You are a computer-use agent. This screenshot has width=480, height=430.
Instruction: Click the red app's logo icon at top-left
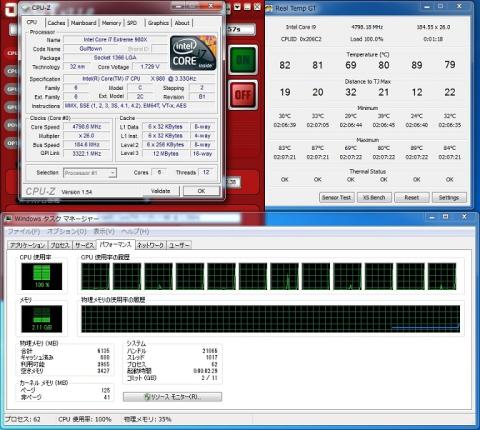pyautogui.click(x=10, y=9)
